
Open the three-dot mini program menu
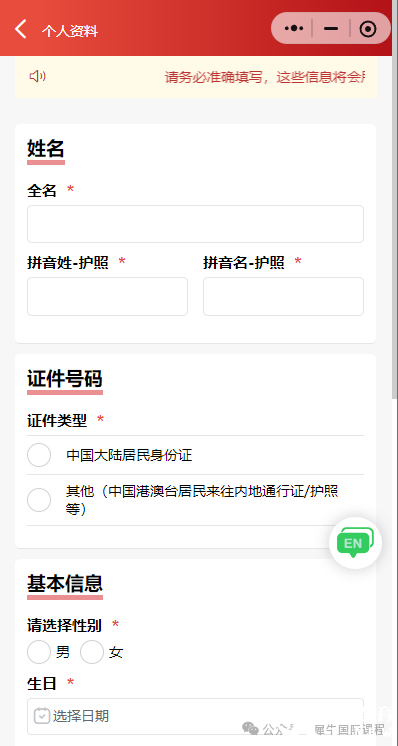pyautogui.click(x=293, y=29)
